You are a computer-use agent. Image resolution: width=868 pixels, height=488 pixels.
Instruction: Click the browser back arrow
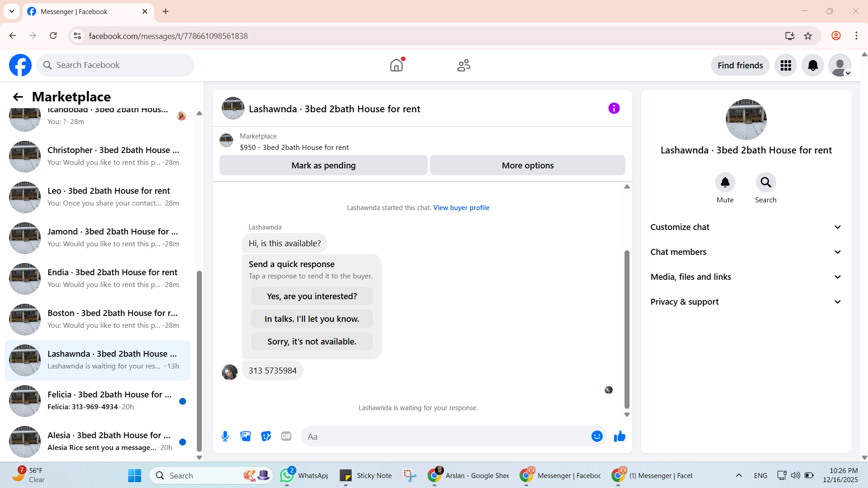coord(13,36)
